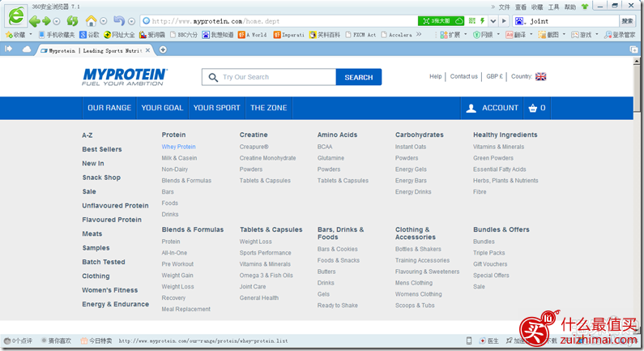This screenshot has height=351, width=644.
Task: Open the Baidu paw search engine selector
Action: [x=520, y=21]
